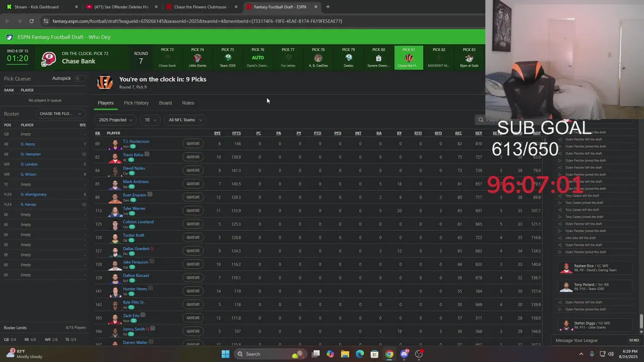The height and width of the screenshot is (362, 644).
Task: Switch to the Chase the Flowers Clubhouse tab
Action: 201,7
